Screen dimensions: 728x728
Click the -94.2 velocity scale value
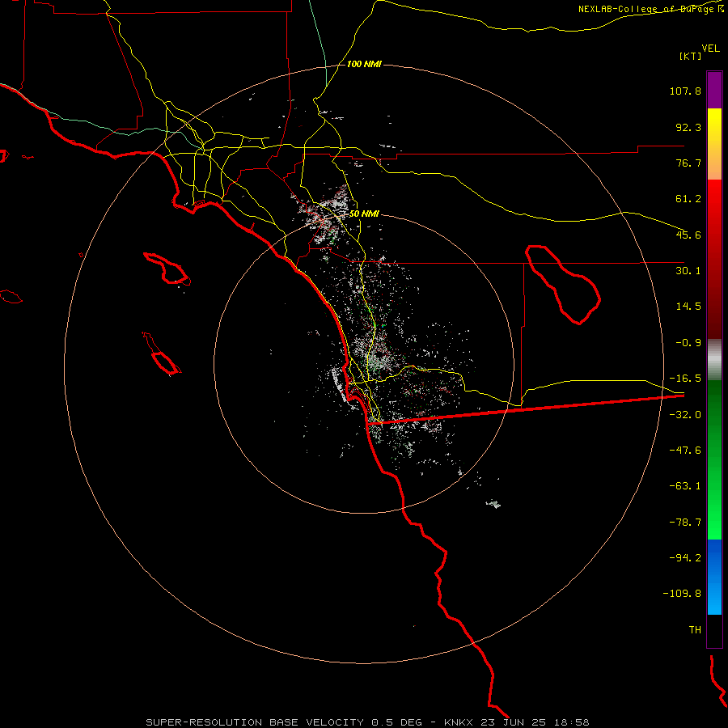click(x=685, y=557)
